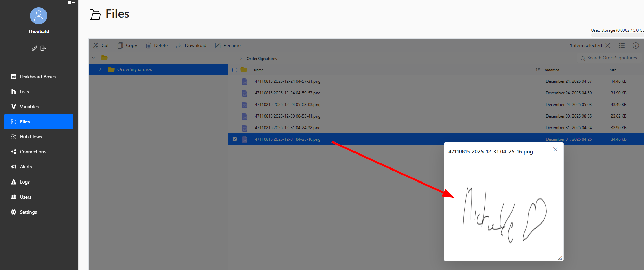Open Hub Flows in sidebar
Screen dimensions: 644x270
(x=31, y=137)
